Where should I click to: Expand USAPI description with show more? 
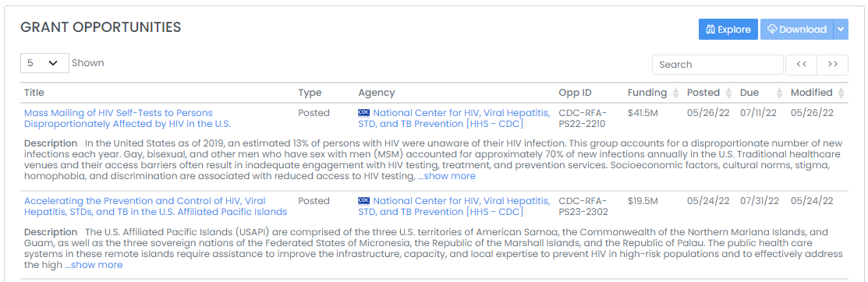click(94, 265)
